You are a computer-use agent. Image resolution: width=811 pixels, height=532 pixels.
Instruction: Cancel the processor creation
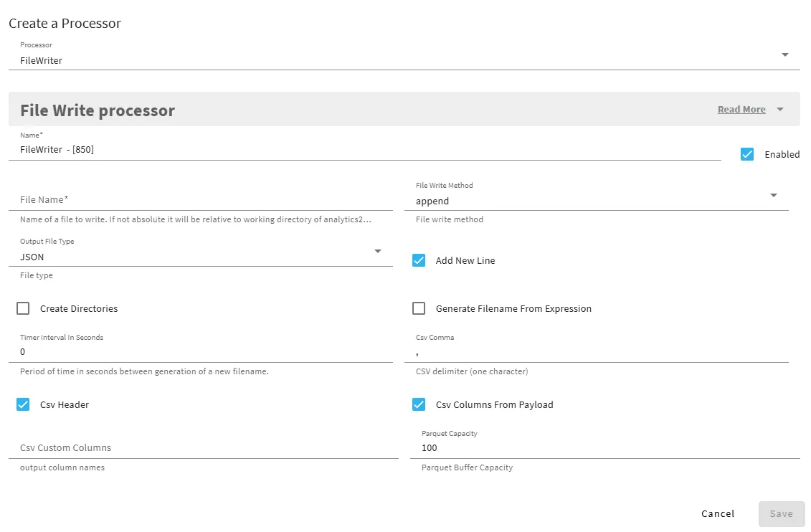pyautogui.click(x=718, y=513)
